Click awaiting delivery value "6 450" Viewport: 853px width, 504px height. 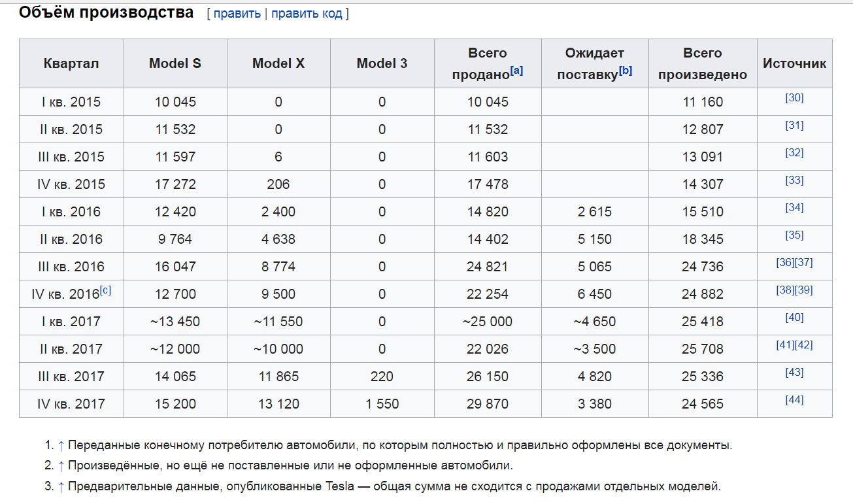click(x=595, y=294)
